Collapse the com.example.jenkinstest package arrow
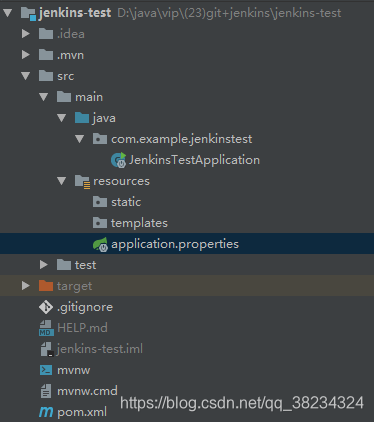374x422 pixels. click(80, 139)
